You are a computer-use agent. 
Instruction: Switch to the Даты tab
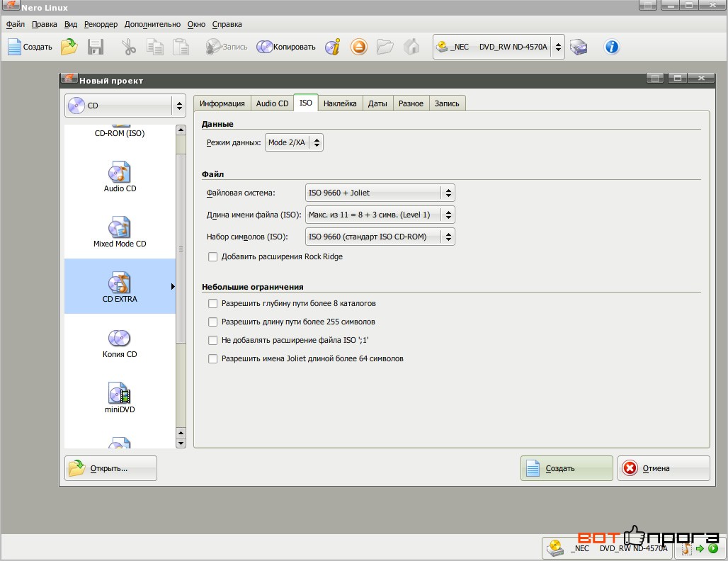(377, 103)
